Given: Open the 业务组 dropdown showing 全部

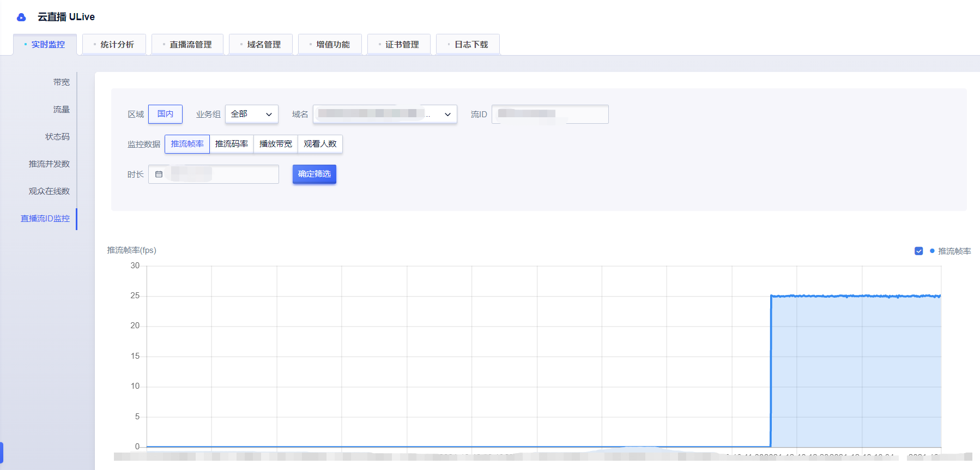Looking at the screenshot, I should point(252,114).
